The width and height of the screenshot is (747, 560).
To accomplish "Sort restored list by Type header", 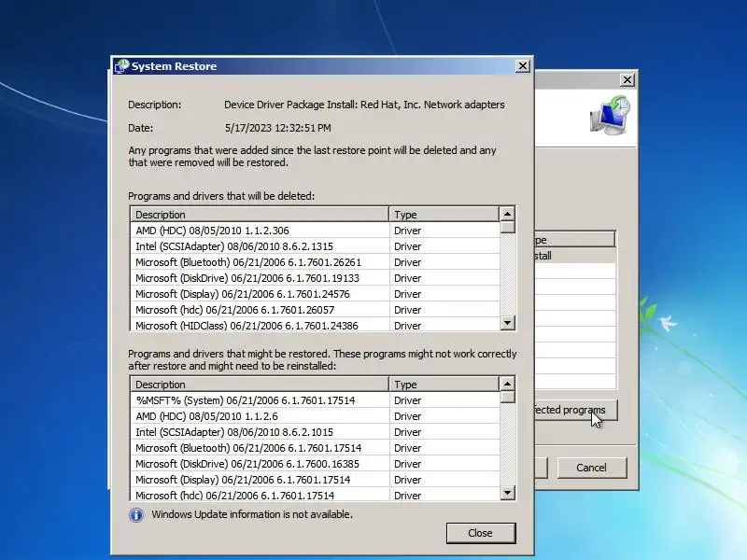I will (x=444, y=385).
